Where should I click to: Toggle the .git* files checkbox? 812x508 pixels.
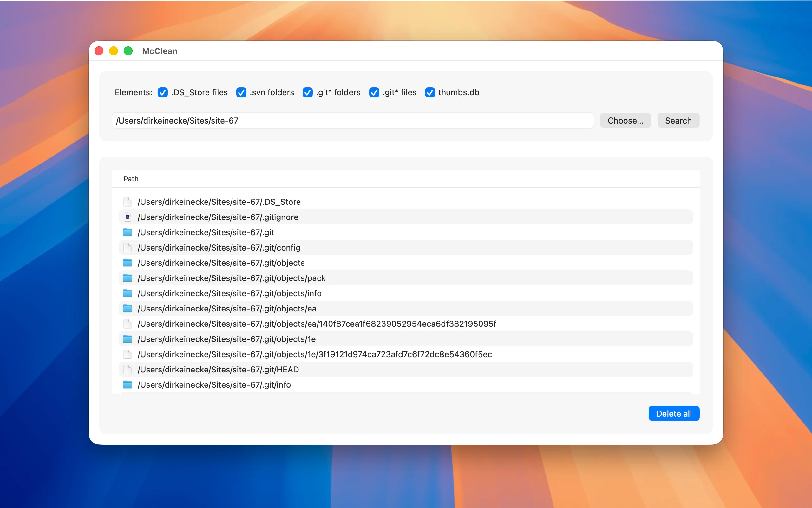point(374,92)
